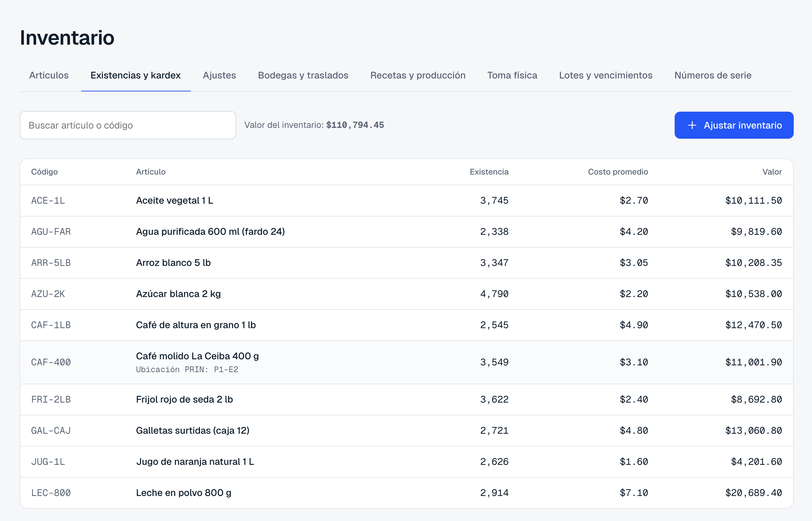Click existencia value 3,622

pyautogui.click(x=494, y=400)
